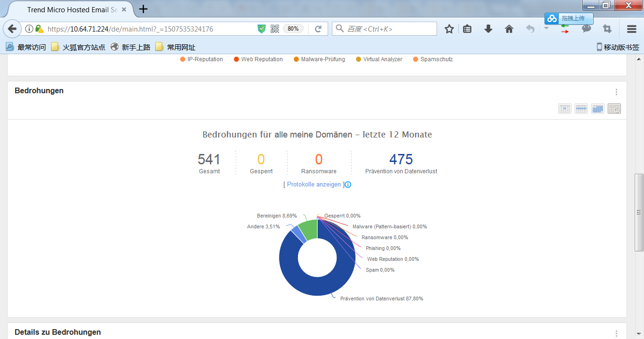The image size is (644, 339).
Task: Open the Firefox downloads arrow icon
Action: (x=488, y=29)
